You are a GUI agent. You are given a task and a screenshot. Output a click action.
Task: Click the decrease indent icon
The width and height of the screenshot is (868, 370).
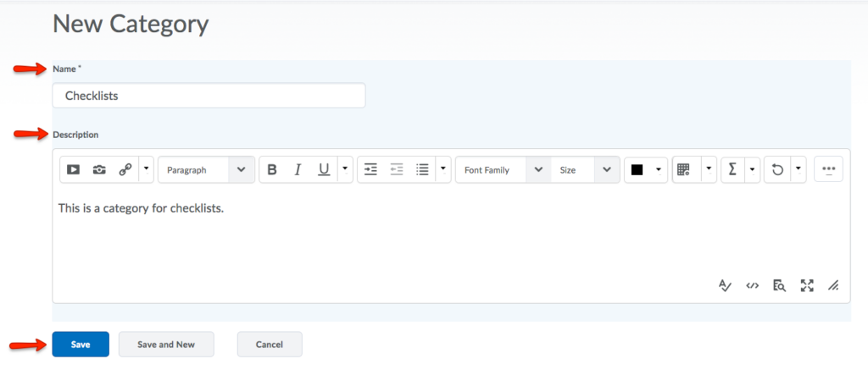(x=396, y=170)
